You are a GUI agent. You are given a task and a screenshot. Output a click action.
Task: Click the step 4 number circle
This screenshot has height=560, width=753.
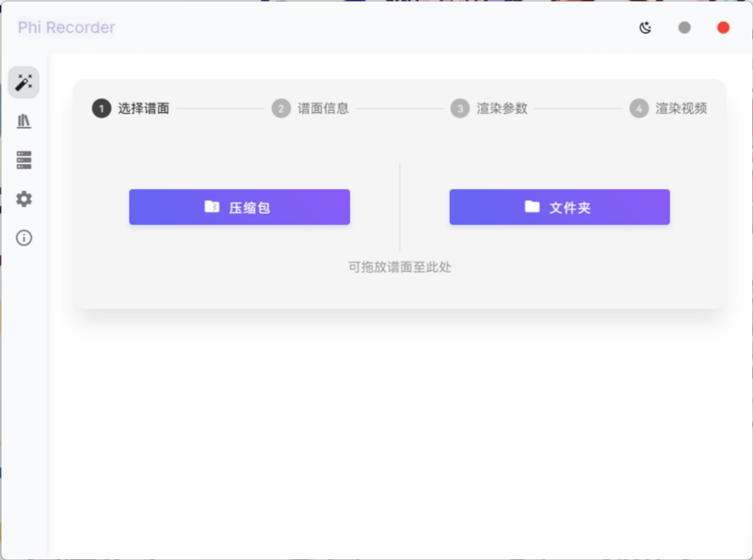click(639, 108)
